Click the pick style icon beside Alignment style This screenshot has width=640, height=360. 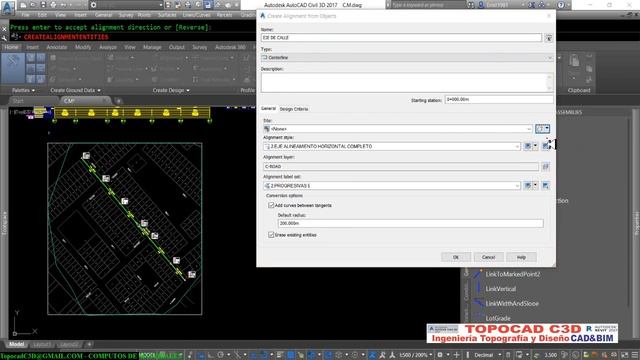click(545, 146)
